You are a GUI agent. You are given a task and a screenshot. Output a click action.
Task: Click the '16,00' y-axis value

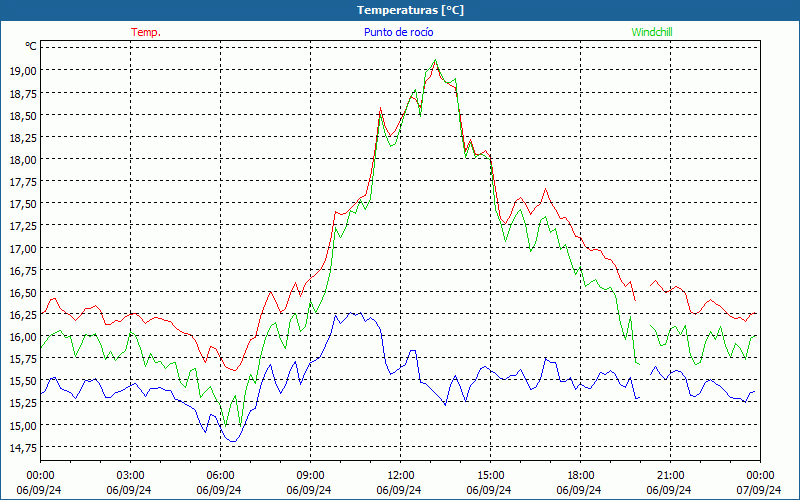tap(23, 337)
